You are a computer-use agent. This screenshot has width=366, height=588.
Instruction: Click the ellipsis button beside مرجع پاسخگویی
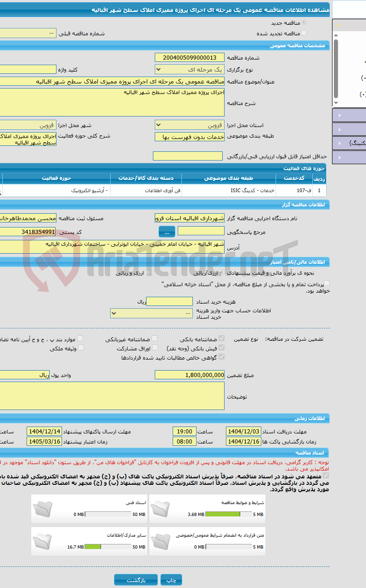point(167,232)
